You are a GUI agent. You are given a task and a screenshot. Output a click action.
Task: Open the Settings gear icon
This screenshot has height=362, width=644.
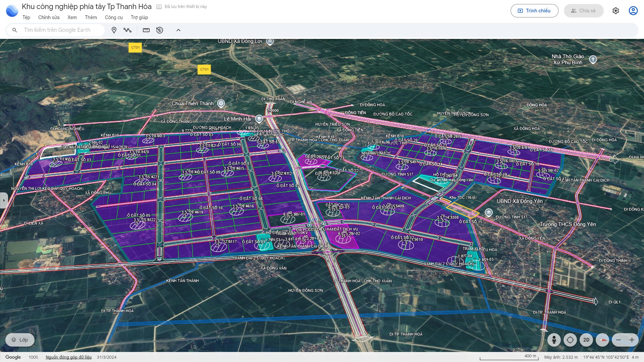coord(615,11)
